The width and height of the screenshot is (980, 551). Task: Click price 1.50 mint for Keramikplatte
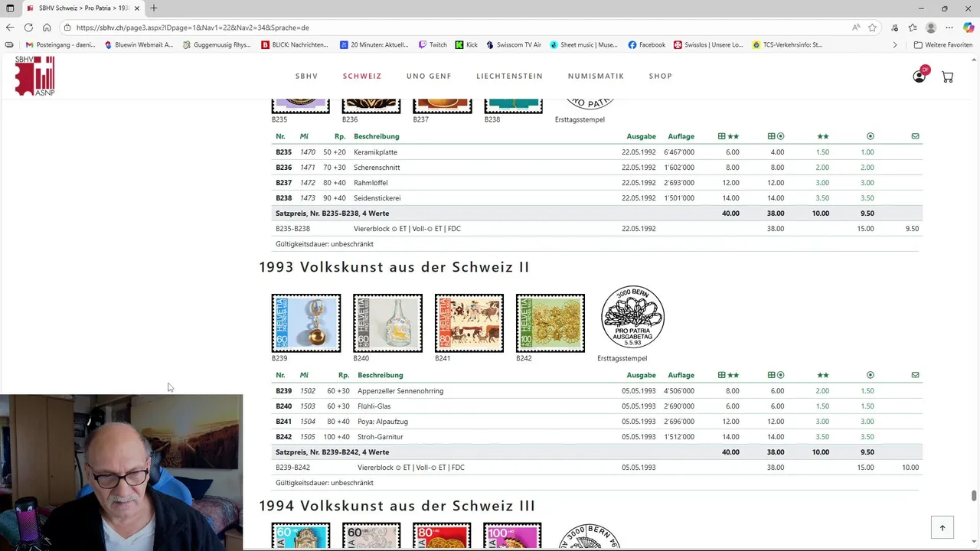[822, 152]
